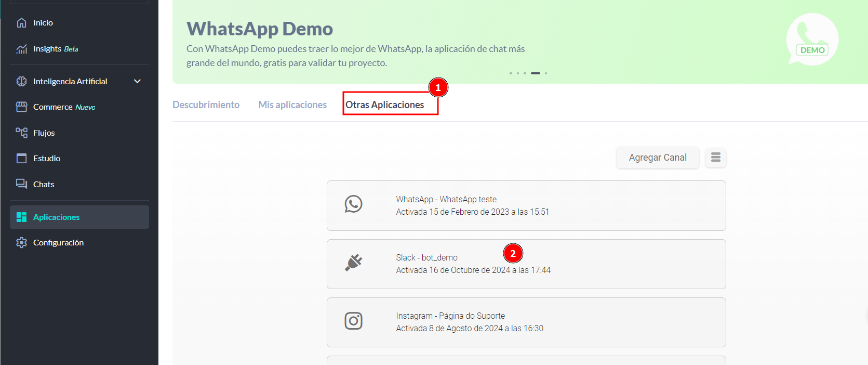The image size is (868, 365).
Task: Open Aplicaciones in the sidebar
Action: [56, 217]
